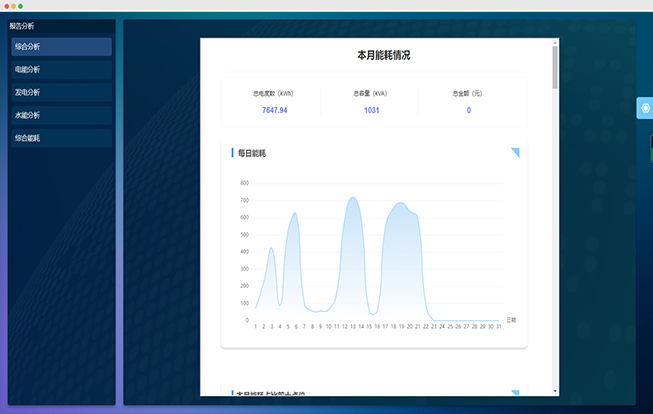Click the floating settings gear icon
This screenshot has width=653, height=414.
click(644, 108)
